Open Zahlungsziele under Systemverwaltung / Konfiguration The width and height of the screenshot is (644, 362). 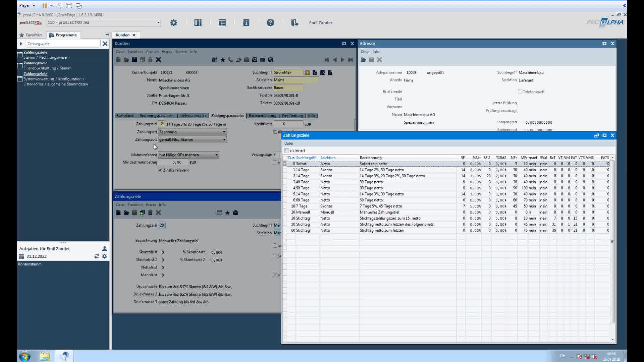coord(35,74)
